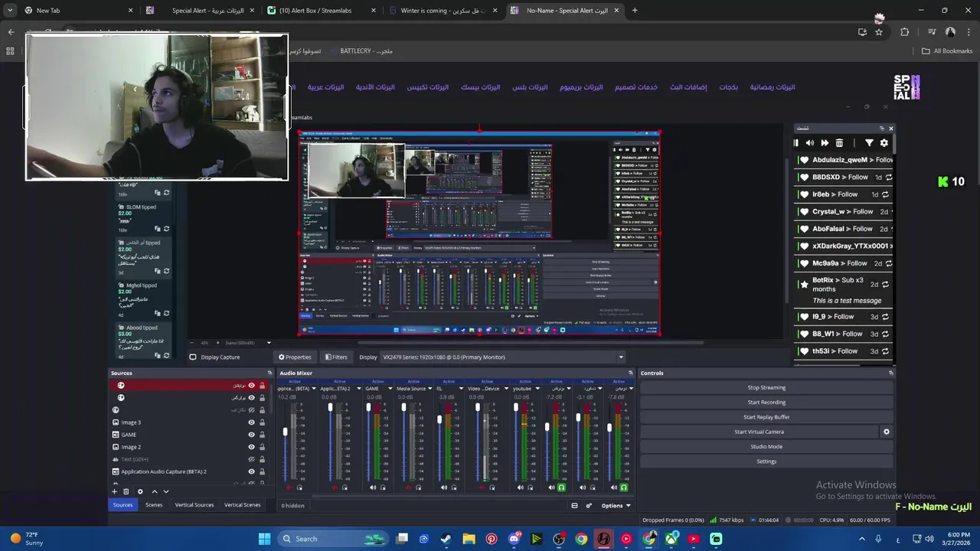This screenshot has height=551, width=980.
Task: Switch to the Vertical Scenes tab
Action: [x=242, y=505]
